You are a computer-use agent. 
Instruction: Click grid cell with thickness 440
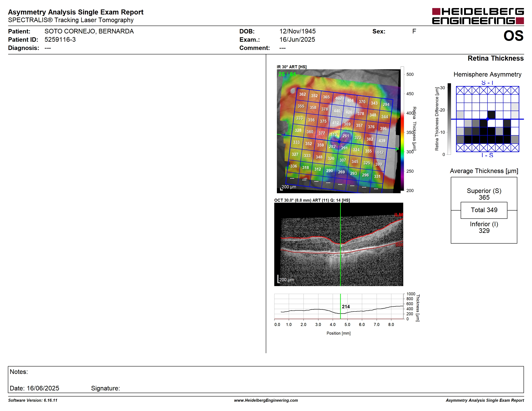click(x=337, y=111)
